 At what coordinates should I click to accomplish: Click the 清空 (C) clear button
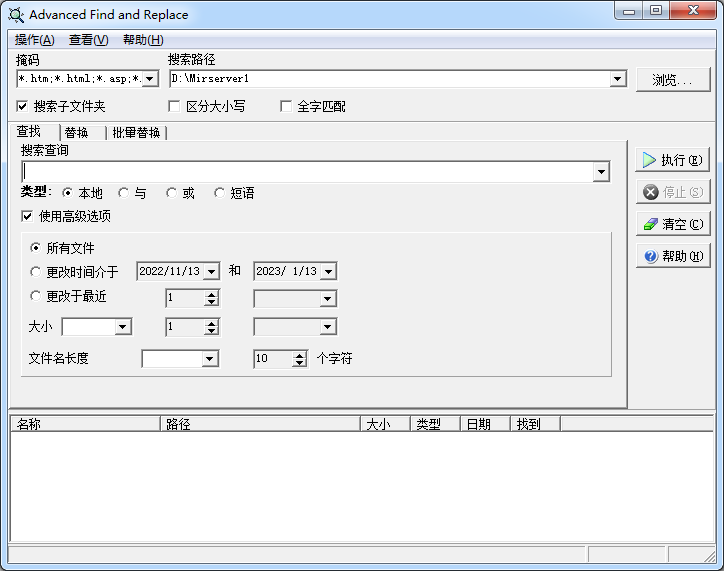pyautogui.click(x=672, y=224)
